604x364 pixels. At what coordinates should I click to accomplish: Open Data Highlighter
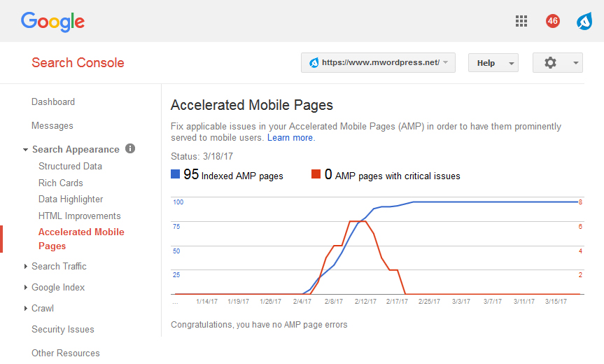[71, 199]
